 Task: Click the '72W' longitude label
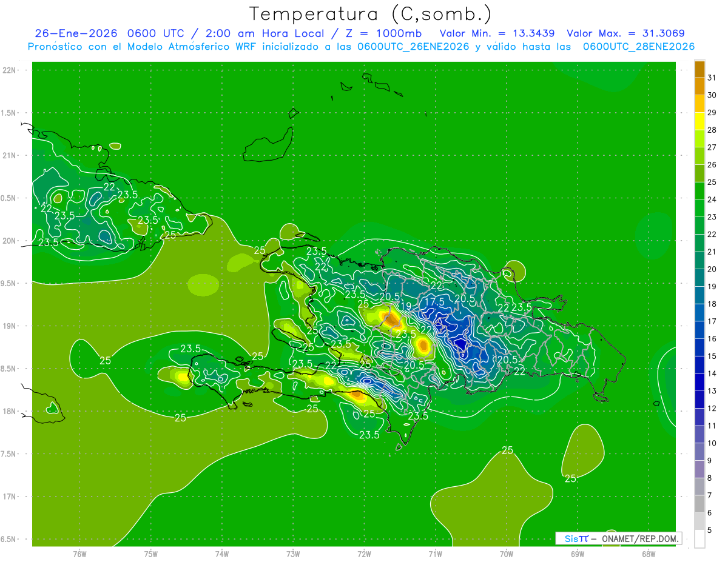364,554
